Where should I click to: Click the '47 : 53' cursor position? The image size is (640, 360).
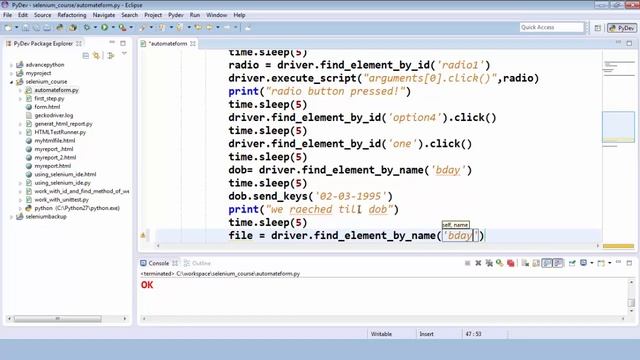[473, 334]
